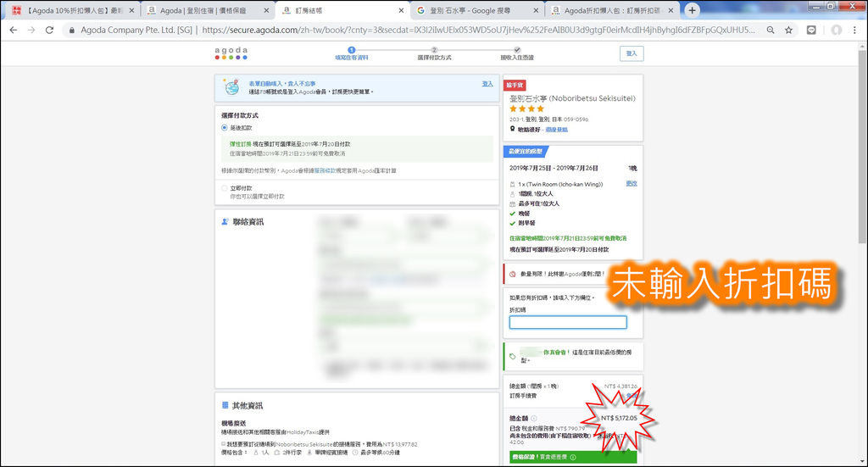Switch to the Agoda 10%折扣懶人包 tab
Screen dimensions: 868x467
tap(72, 10)
